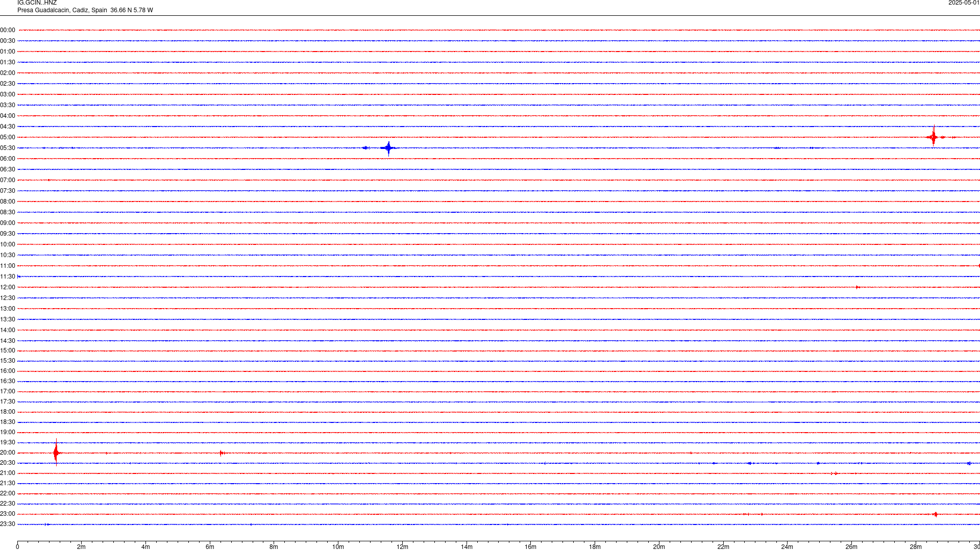The image size is (980, 551).
Task: Click the red event pair on 21:00 trace
Action: (x=834, y=473)
